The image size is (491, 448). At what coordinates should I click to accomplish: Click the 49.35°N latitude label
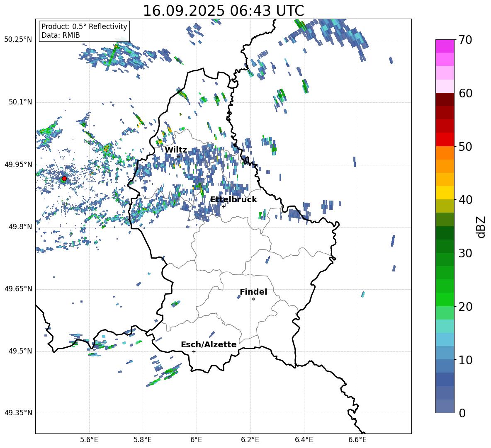(x=18, y=413)
